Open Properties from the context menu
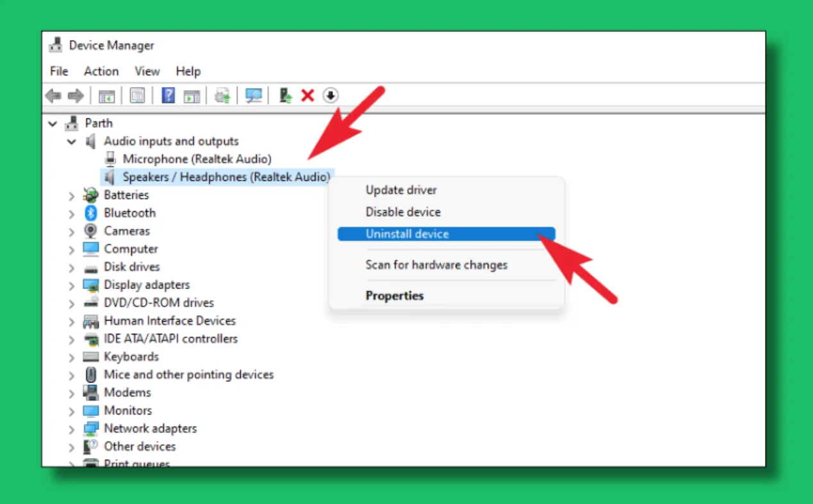The width and height of the screenshot is (813, 504). point(394,295)
